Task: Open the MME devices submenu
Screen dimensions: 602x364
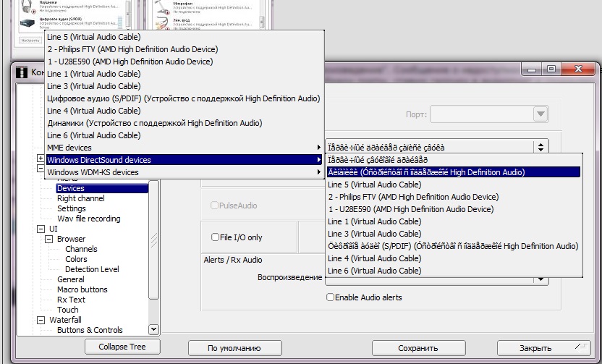Action: 181,148
